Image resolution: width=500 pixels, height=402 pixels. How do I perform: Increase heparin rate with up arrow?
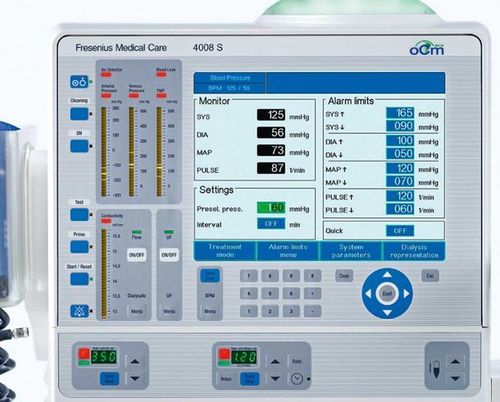click(275, 362)
